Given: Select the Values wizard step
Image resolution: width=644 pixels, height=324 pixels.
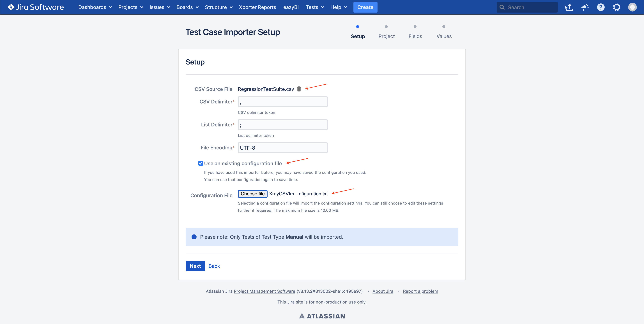Looking at the screenshot, I should (x=444, y=32).
